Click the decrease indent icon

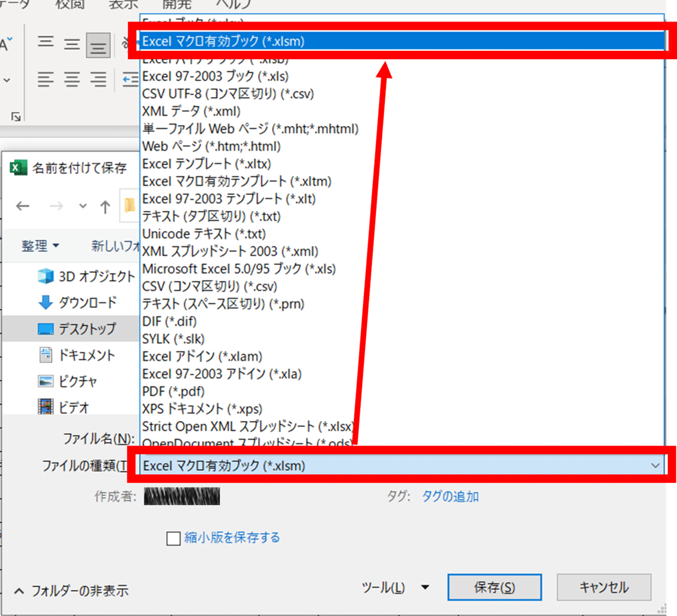[130, 80]
